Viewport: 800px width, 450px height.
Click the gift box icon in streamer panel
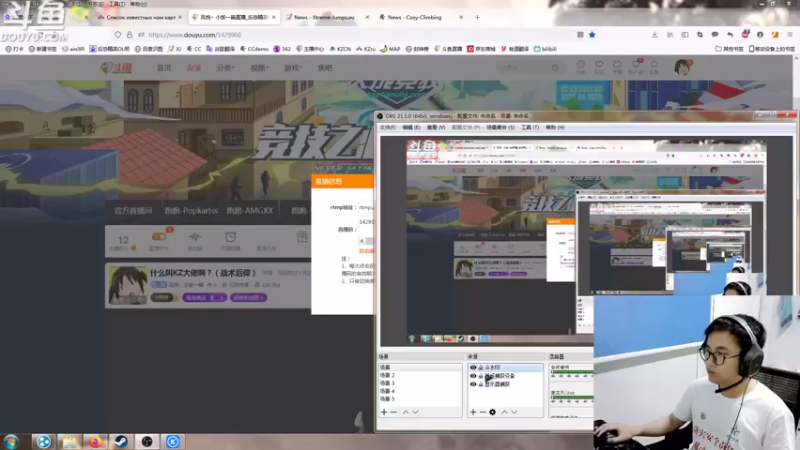302,236
